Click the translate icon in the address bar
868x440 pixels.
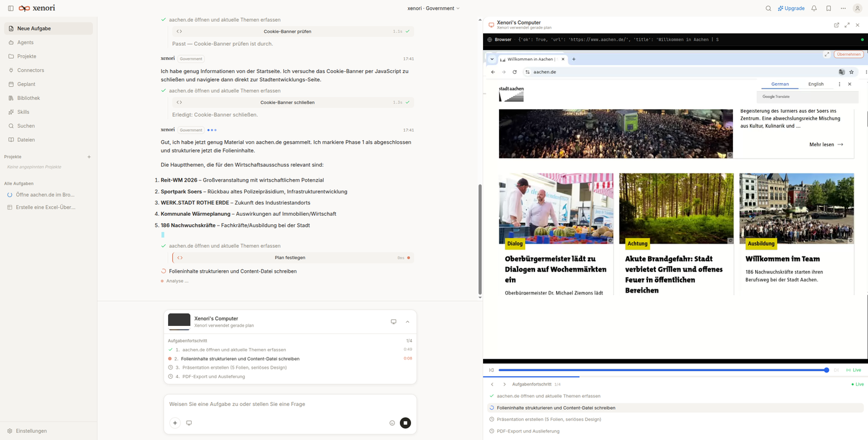pos(842,72)
